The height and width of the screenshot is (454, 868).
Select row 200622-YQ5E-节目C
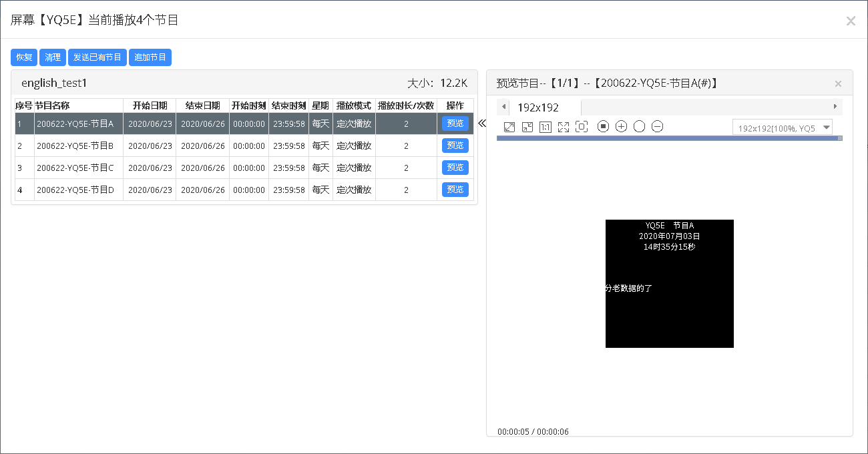(244, 168)
